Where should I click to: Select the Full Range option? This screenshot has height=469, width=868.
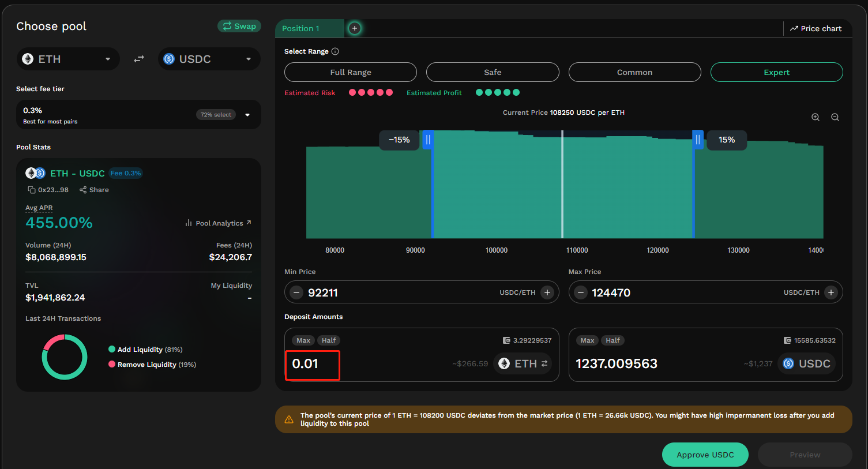(350, 72)
